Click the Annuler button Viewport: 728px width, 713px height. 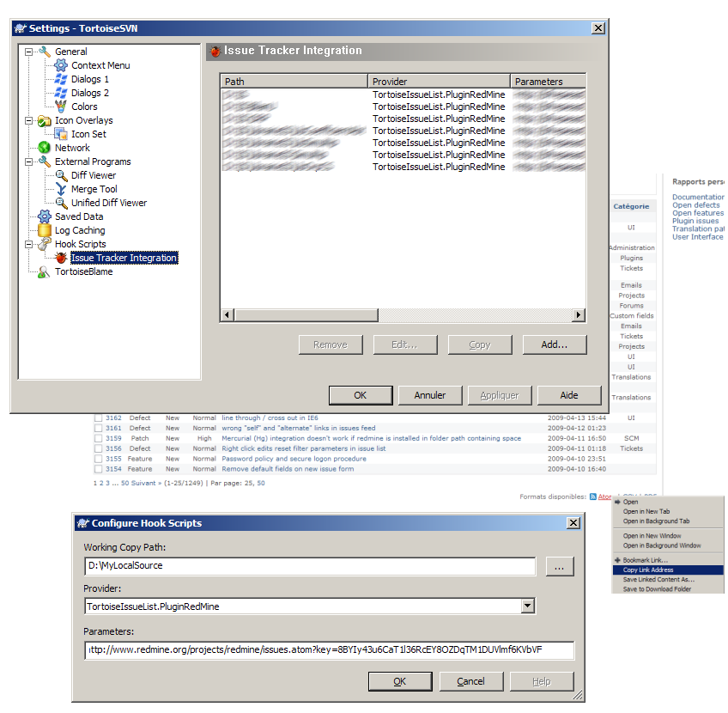pyautogui.click(x=430, y=395)
